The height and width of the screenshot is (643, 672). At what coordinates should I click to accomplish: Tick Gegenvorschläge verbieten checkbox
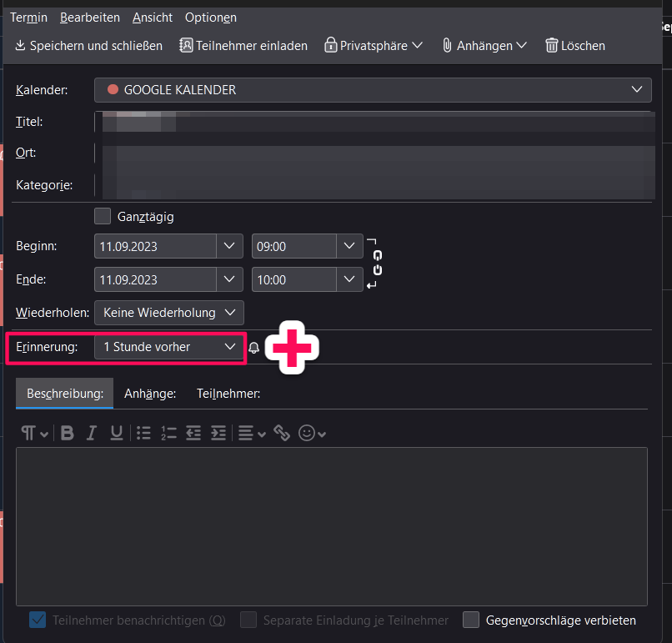coord(471,620)
